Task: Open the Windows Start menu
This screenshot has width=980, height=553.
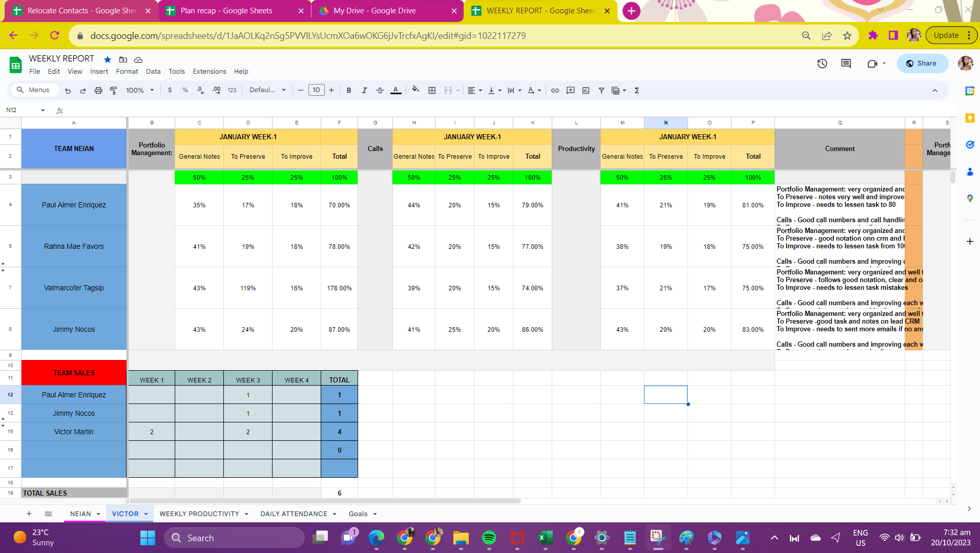Action: click(x=148, y=538)
